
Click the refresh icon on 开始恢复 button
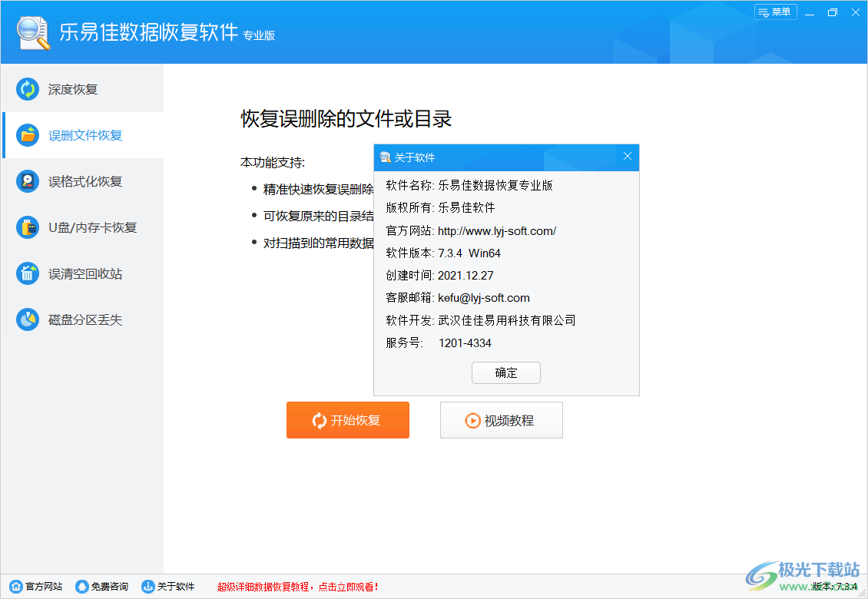(320, 420)
